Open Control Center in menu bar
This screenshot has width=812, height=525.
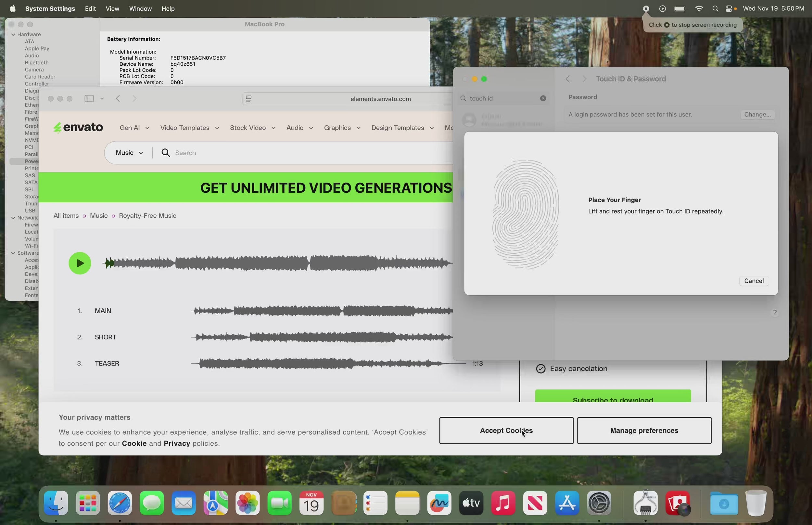point(730,9)
